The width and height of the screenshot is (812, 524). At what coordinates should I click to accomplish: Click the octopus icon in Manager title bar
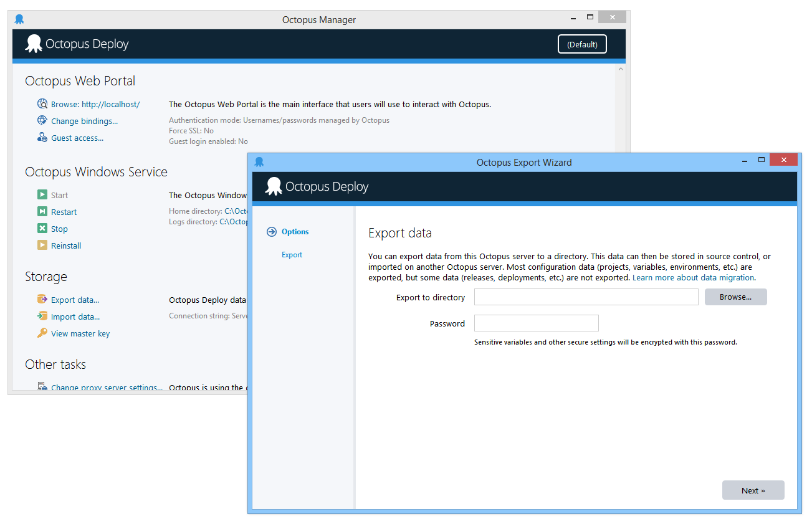click(19, 19)
